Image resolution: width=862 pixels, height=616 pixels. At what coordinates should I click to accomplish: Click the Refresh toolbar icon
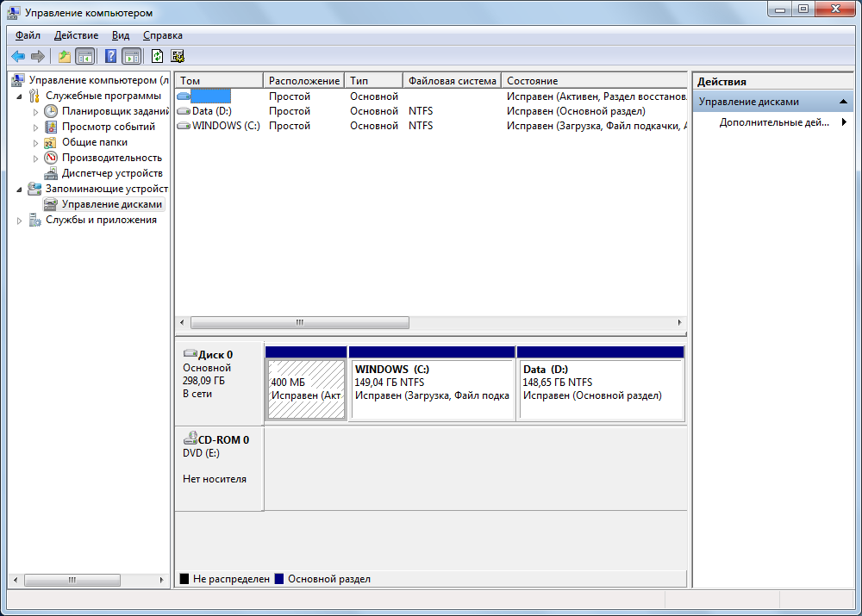click(157, 56)
